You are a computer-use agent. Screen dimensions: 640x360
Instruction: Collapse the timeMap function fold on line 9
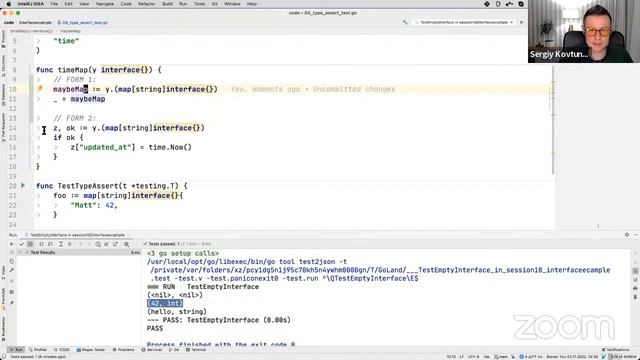(39, 80)
